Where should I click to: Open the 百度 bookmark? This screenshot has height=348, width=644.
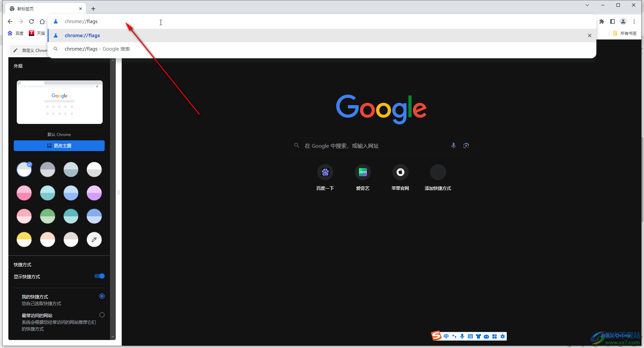[x=16, y=33]
